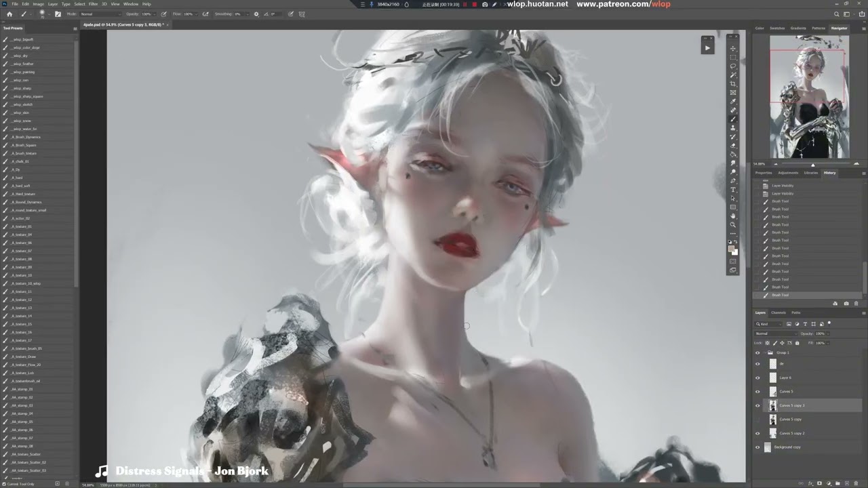
Task: Create new adjustment layer icon
Action: point(829,483)
